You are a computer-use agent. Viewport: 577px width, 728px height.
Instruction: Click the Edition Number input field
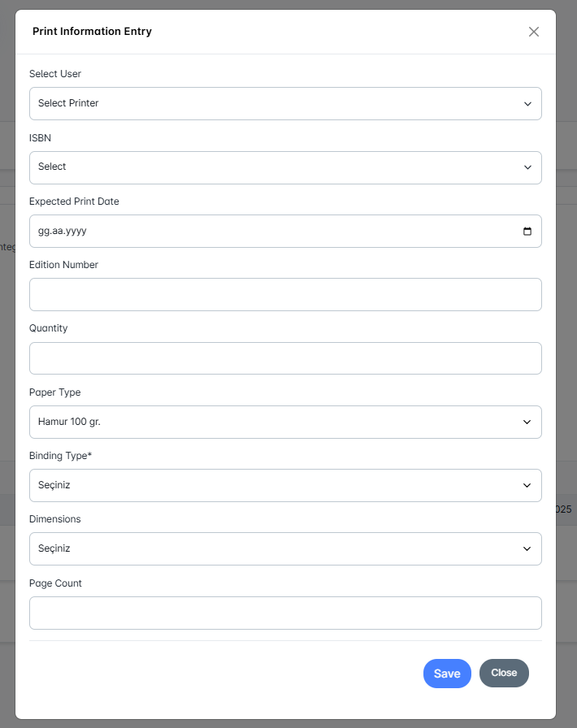[284, 294]
